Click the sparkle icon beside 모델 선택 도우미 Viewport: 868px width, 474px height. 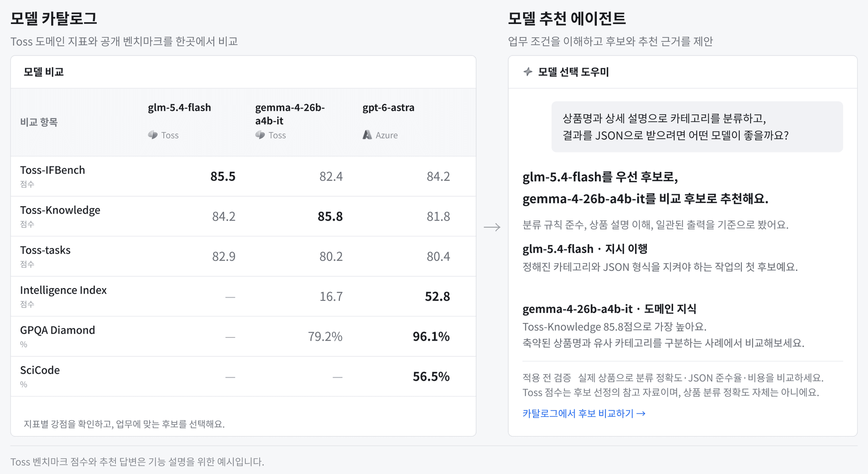(x=528, y=71)
